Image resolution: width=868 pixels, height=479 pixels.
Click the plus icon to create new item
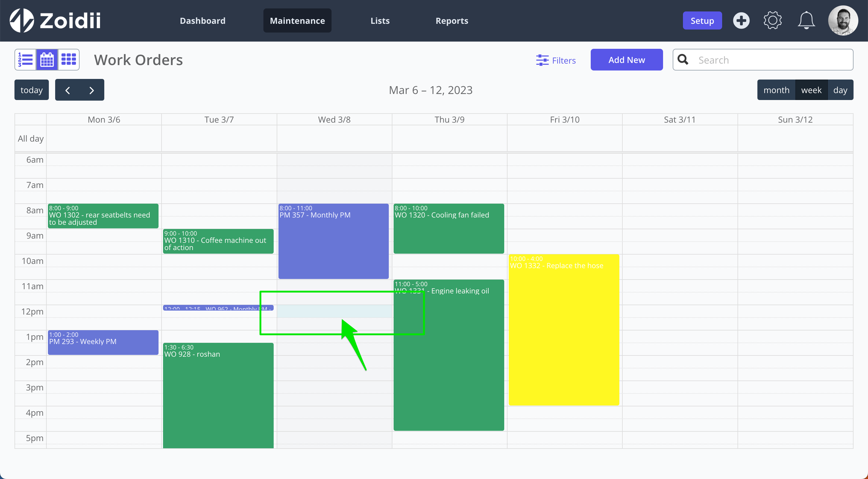[x=741, y=20]
